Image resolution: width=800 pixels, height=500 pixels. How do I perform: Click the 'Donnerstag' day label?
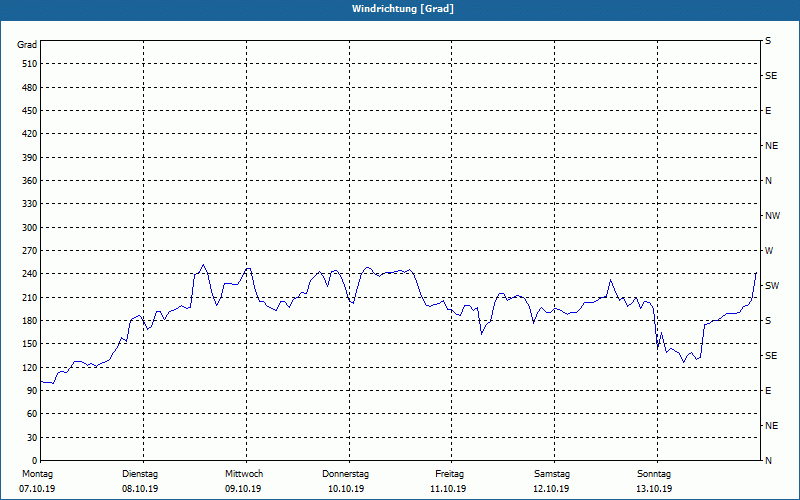point(345,474)
